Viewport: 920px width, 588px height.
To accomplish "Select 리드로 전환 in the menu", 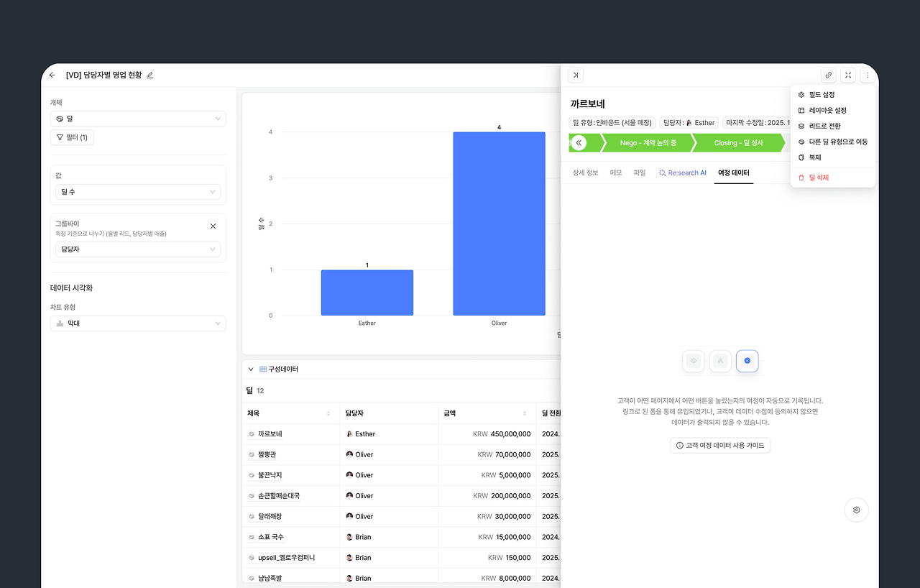I will (x=833, y=126).
